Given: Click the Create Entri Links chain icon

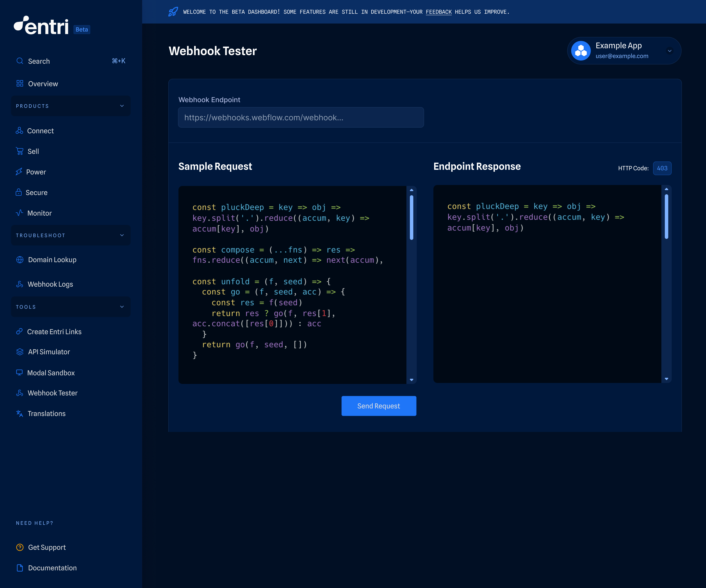Looking at the screenshot, I should pos(19,331).
